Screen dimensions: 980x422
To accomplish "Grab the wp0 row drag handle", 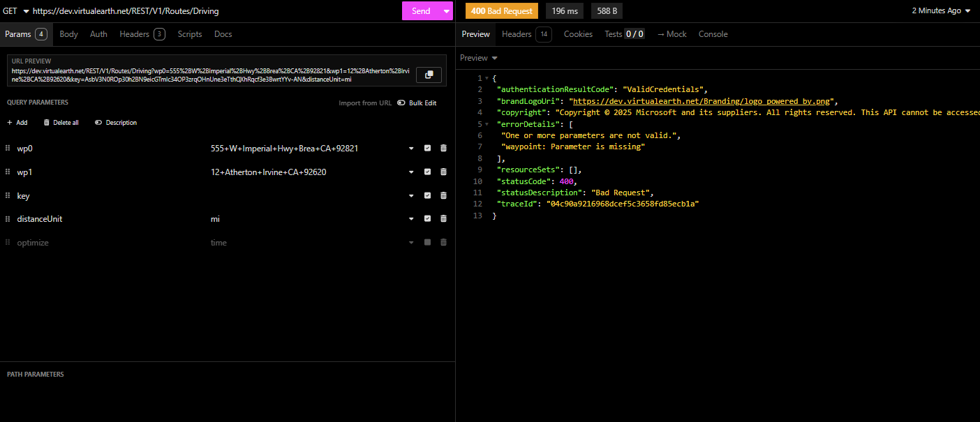I will pos(8,148).
